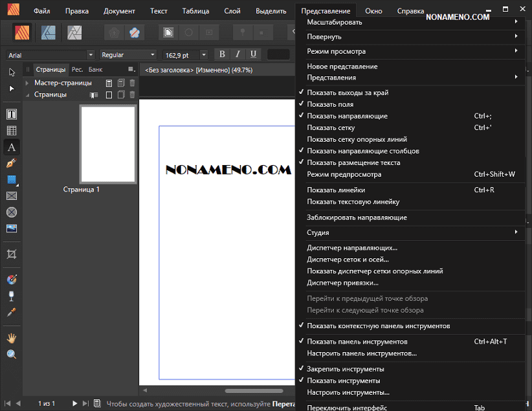Screen dimensions: 532x411
Task: Select the Frame Text tool
Action: tap(12, 115)
